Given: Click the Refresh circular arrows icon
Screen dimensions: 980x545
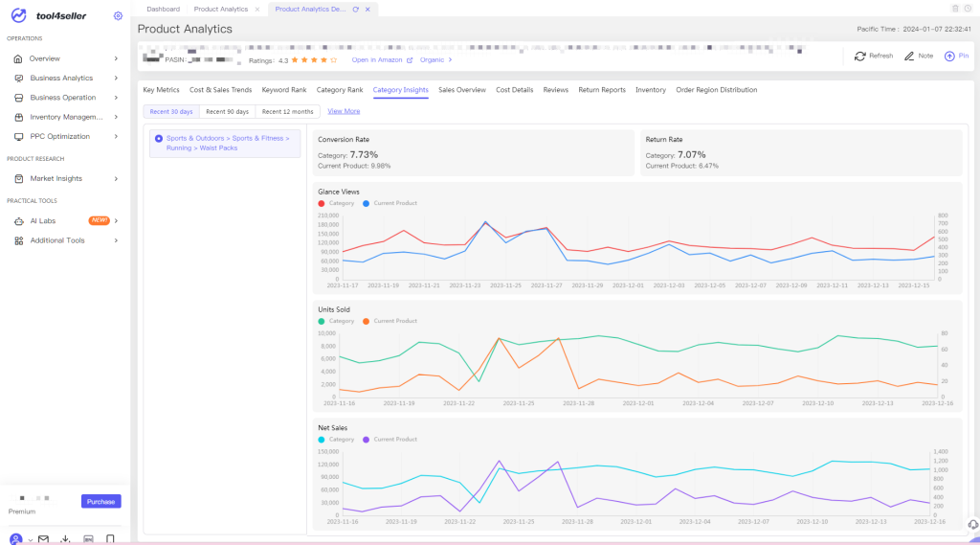Looking at the screenshot, I should pyautogui.click(x=860, y=57).
